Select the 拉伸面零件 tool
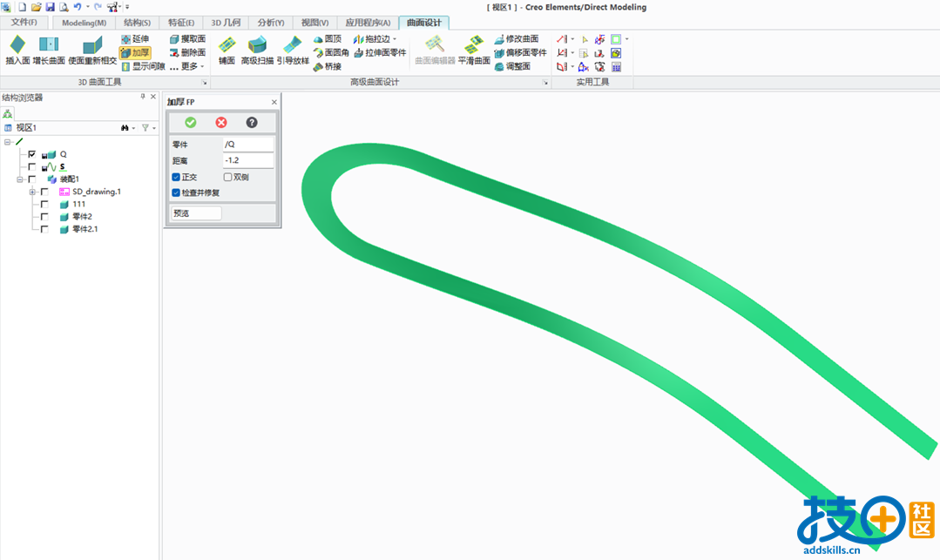Screen dimensions: 940x560 380,53
